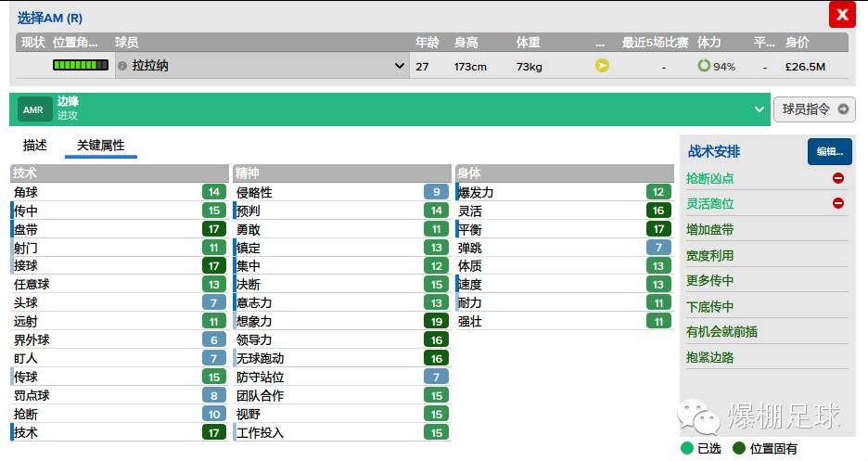Close the 选择AM (R) dialog
The height and width of the screenshot is (461, 868).
(841, 15)
